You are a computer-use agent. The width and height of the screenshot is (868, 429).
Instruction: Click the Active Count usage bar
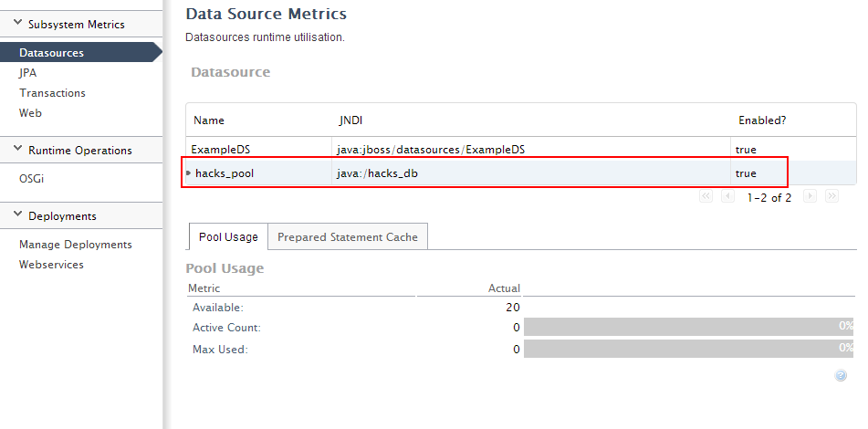coord(688,327)
